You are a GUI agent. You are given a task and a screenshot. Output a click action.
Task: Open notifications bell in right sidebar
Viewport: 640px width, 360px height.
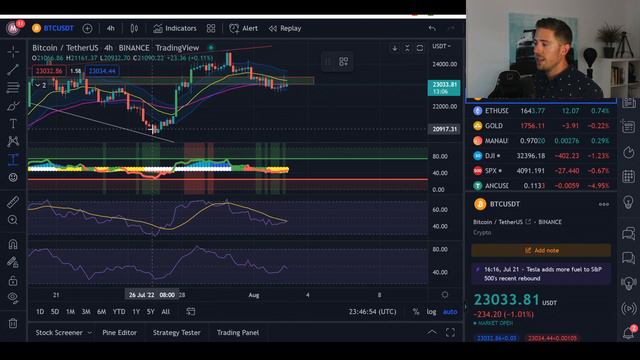pyautogui.click(x=629, y=333)
